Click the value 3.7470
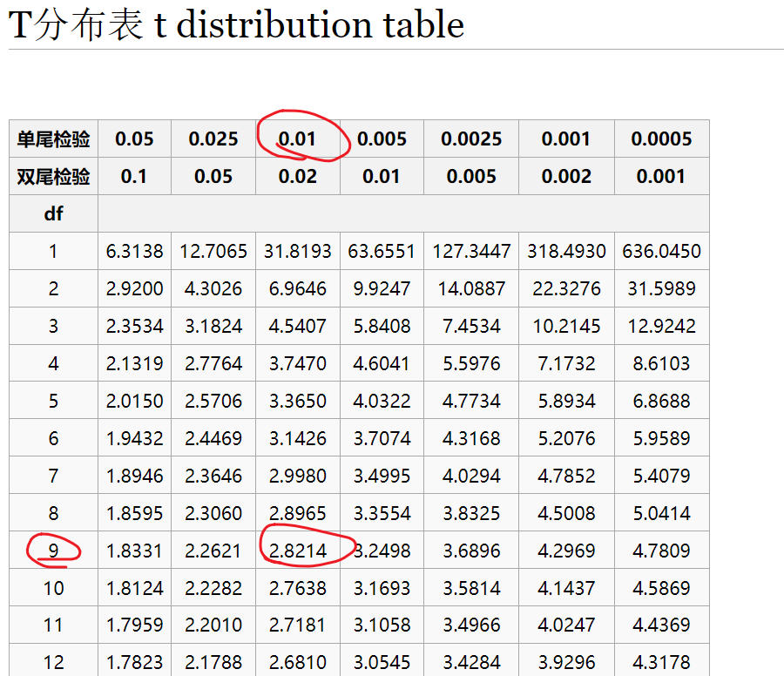 coord(298,363)
